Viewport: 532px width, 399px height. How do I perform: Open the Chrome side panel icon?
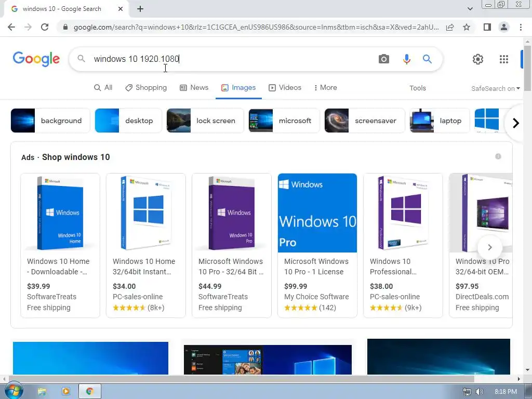487,27
